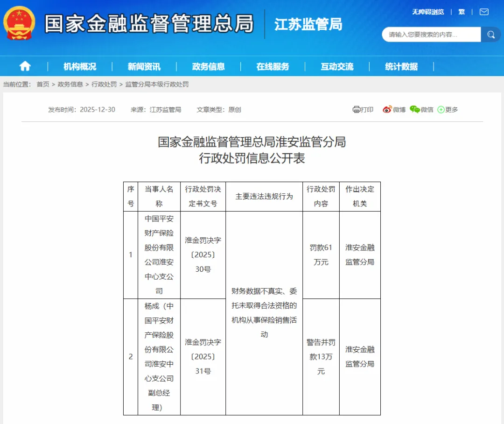
Task: Click row 2 cell 淮安金融监管分局
Action: [x=360, y=357]
